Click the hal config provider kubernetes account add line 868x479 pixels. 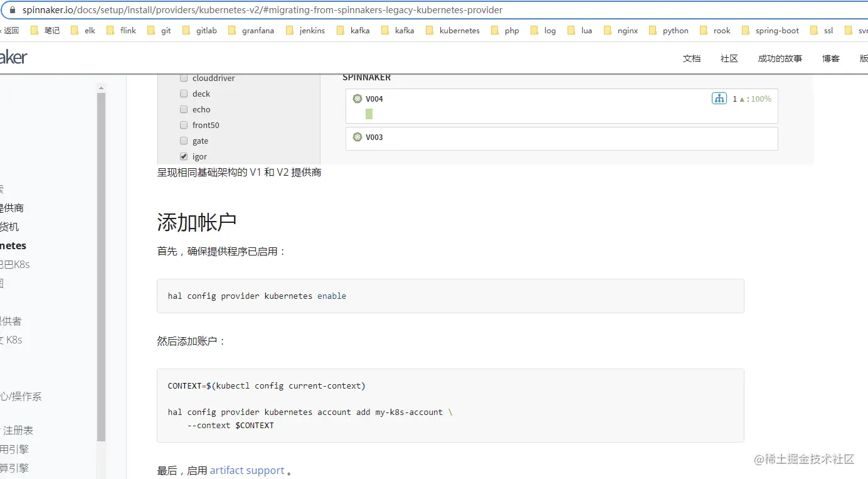tap(310, 412)
